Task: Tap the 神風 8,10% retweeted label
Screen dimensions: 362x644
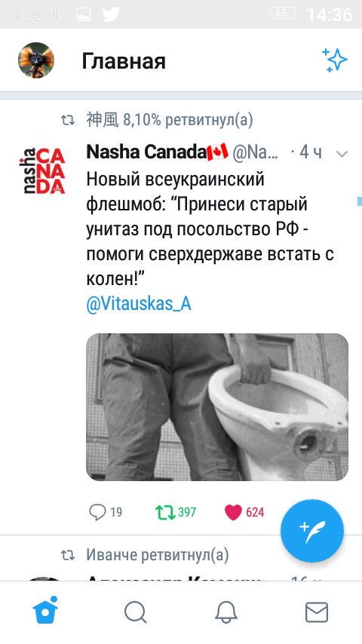Action: point(169,120)
